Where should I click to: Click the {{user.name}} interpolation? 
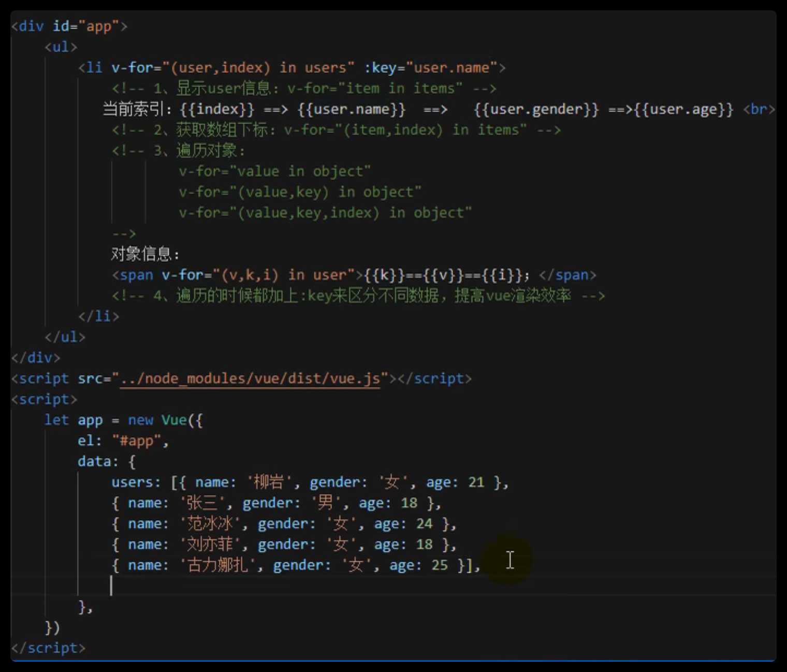[352, 109]
